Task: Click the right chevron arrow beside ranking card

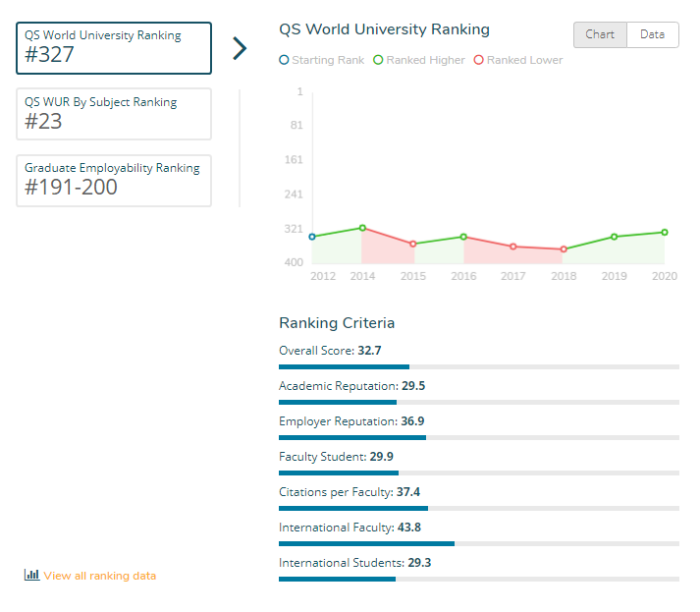Action: pyautogui.click(x=240, y=48)
